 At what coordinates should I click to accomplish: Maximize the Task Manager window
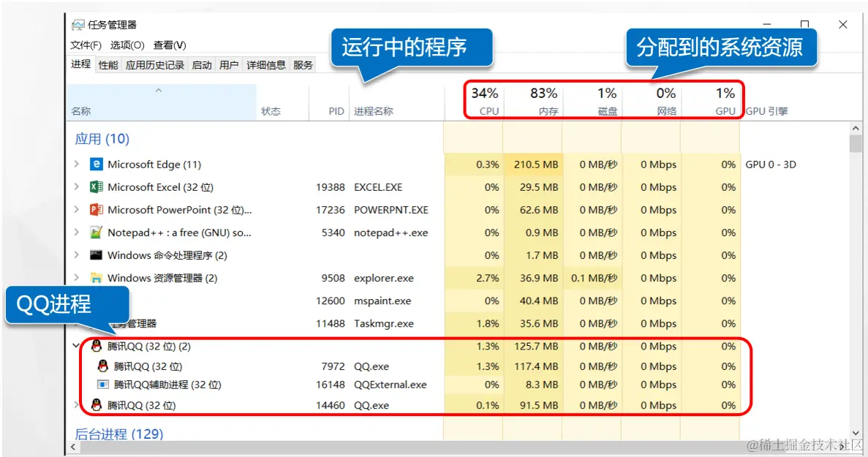(x=804, y=24)
